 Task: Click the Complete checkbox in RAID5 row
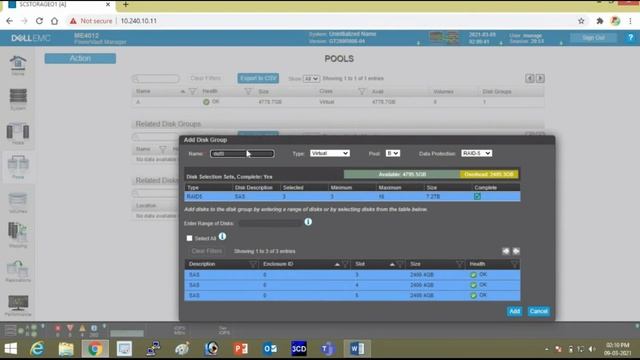(x=477, y=196)
